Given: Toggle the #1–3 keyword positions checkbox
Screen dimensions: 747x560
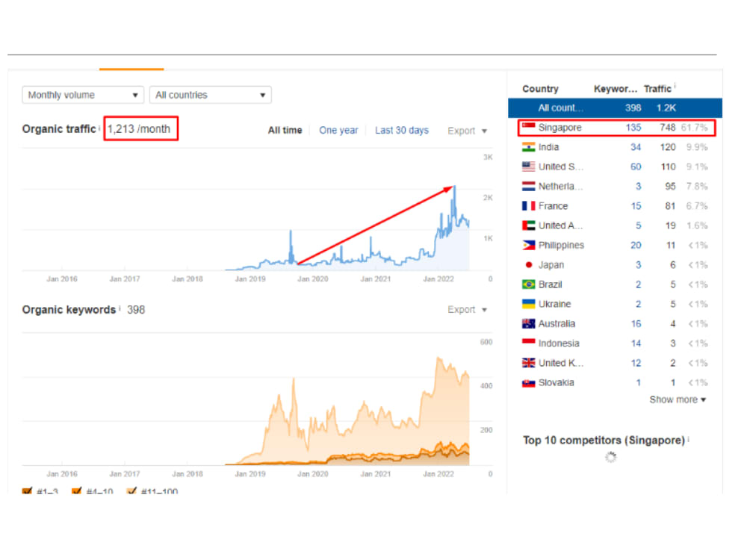Looking at the screenshot, I should coord(27,491).
